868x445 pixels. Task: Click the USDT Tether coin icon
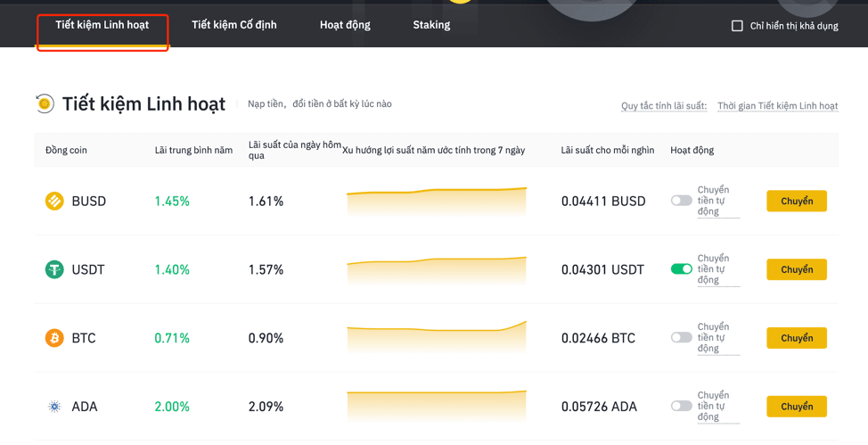pyautogui.click(x=54, y=269)
